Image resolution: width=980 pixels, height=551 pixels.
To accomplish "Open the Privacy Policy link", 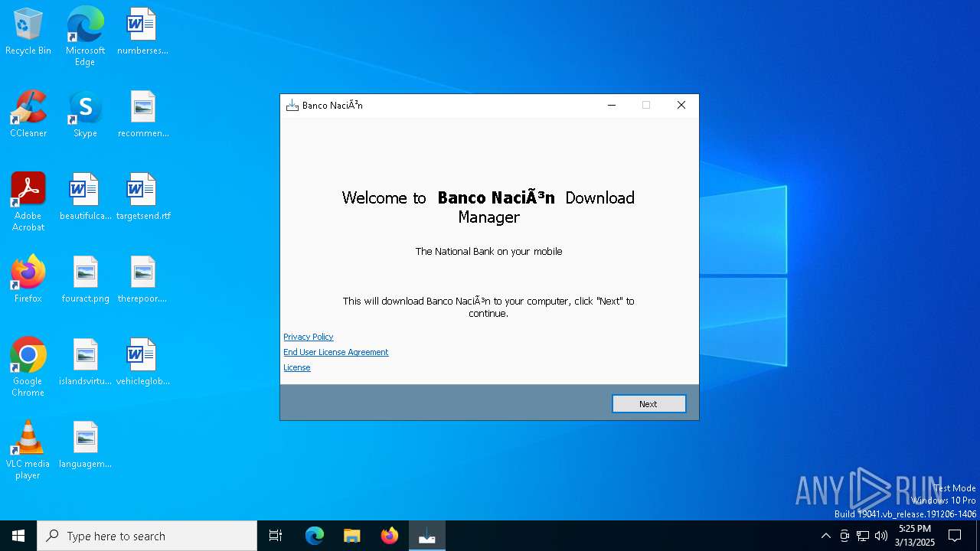I will pyautogui.click(x=309, y=337).
